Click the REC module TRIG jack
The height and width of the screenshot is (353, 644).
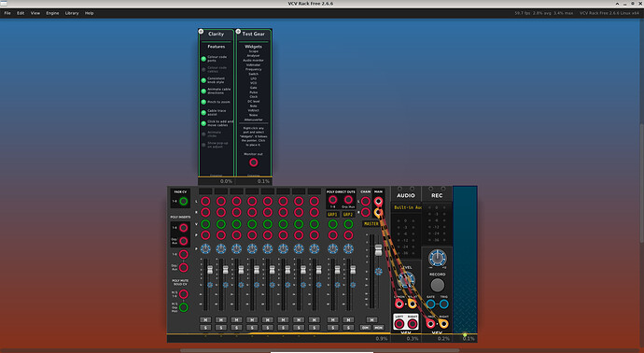444,304
